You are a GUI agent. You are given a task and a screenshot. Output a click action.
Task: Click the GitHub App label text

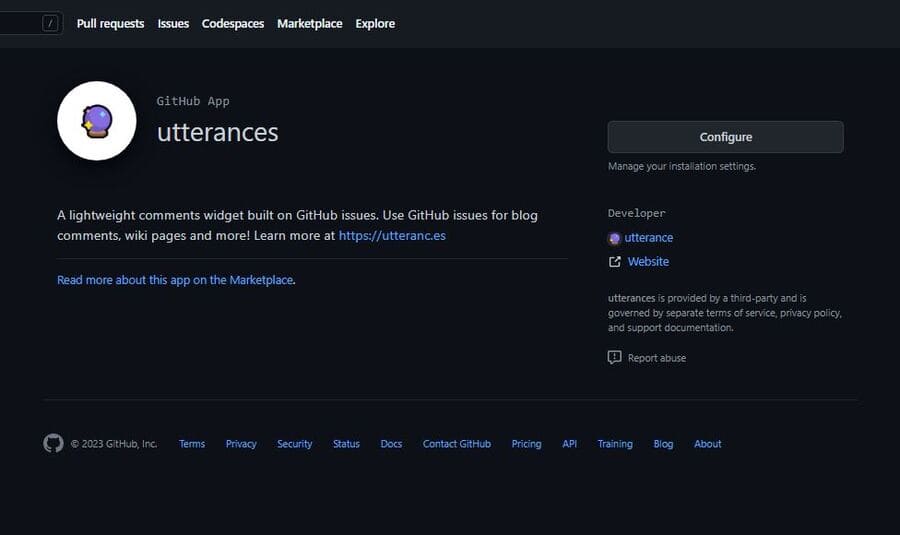pos(193,101)
